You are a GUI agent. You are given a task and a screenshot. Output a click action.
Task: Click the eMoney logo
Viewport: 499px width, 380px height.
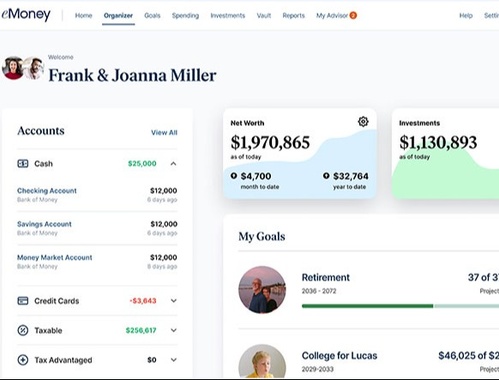[x=26, y=14]
